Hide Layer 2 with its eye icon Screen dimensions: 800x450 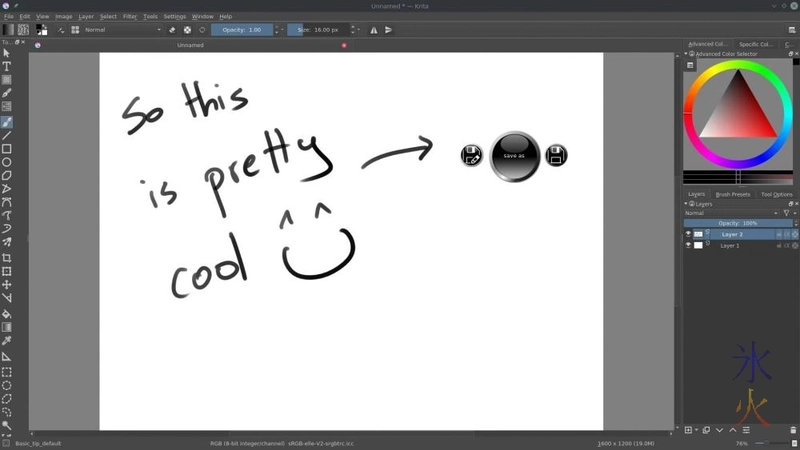point(688,234)
